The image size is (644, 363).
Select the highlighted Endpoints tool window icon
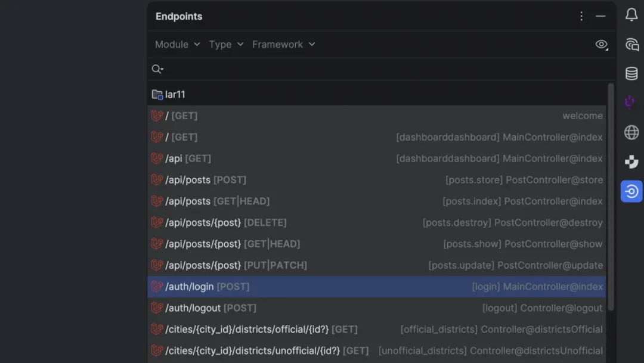point(631,191)
